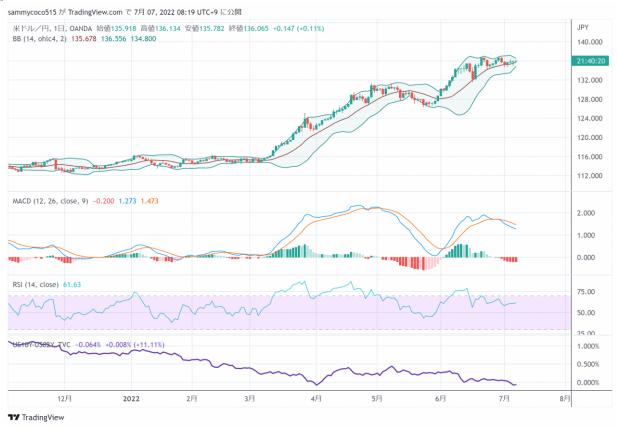Click the 12月 label on time axis
The image size is (617, 435).
67,397
